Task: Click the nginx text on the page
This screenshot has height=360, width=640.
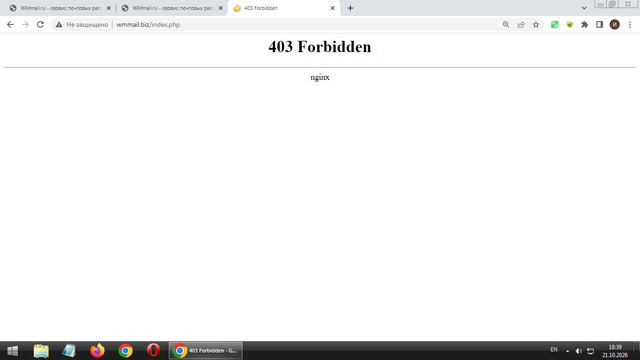Action: pos(320,77)
